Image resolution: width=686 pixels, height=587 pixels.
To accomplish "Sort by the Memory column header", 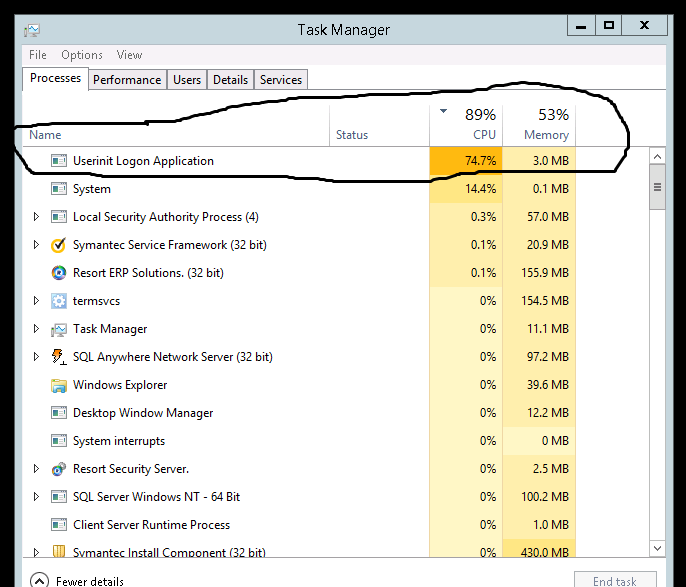I will point(539,125).
